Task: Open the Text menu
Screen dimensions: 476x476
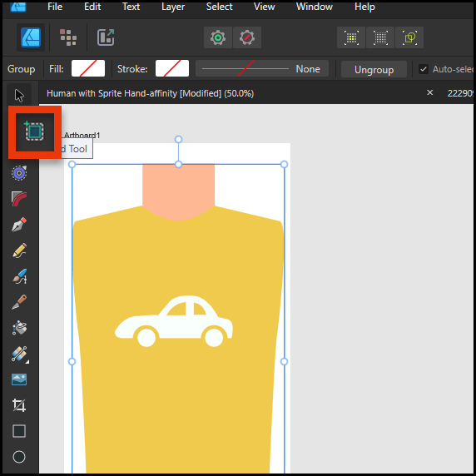Action: click(131, 7)
